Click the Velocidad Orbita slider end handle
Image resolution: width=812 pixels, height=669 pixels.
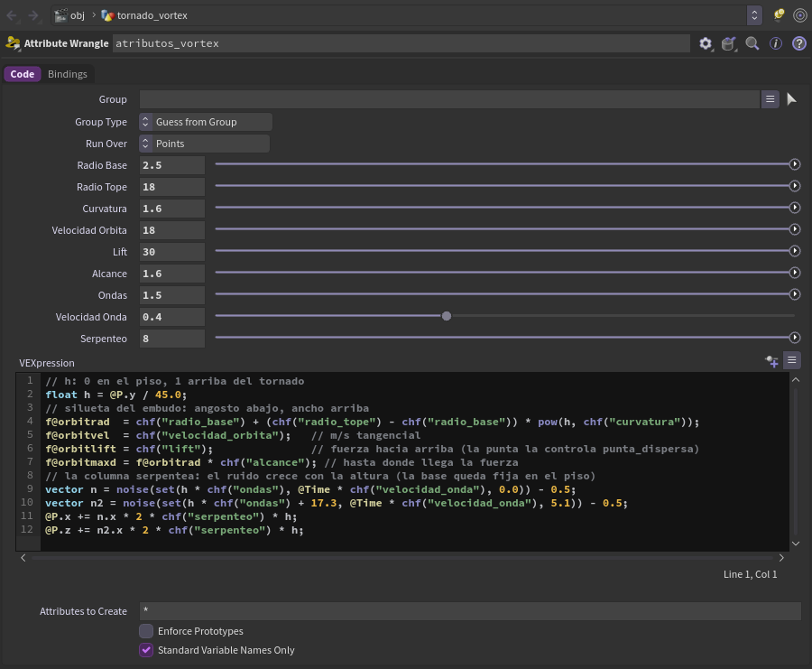(x=795, y=229)
